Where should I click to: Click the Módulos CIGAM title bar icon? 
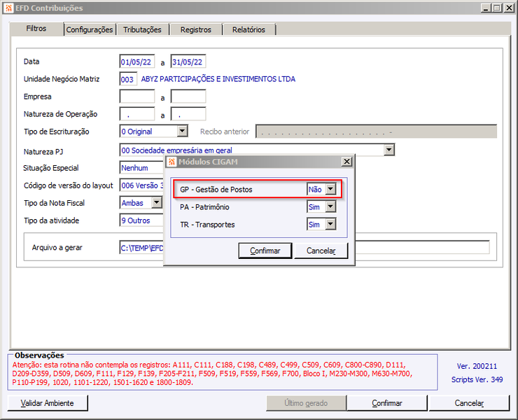171,162
